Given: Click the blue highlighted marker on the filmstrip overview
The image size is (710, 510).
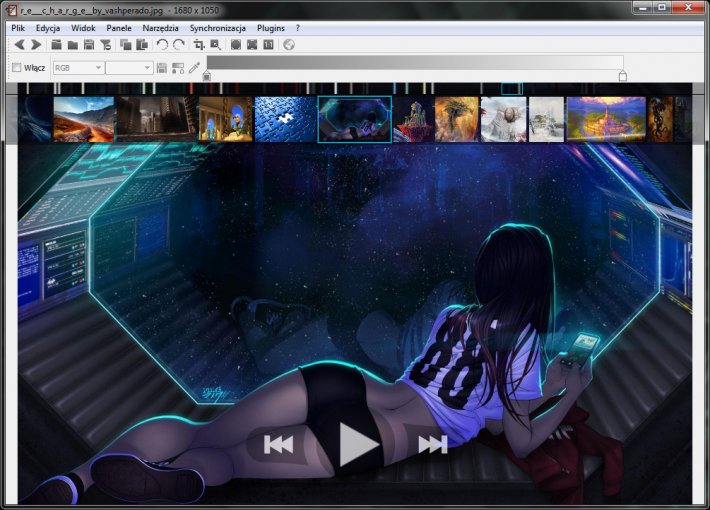Looking at the screenshot, I should click(512, 88).
